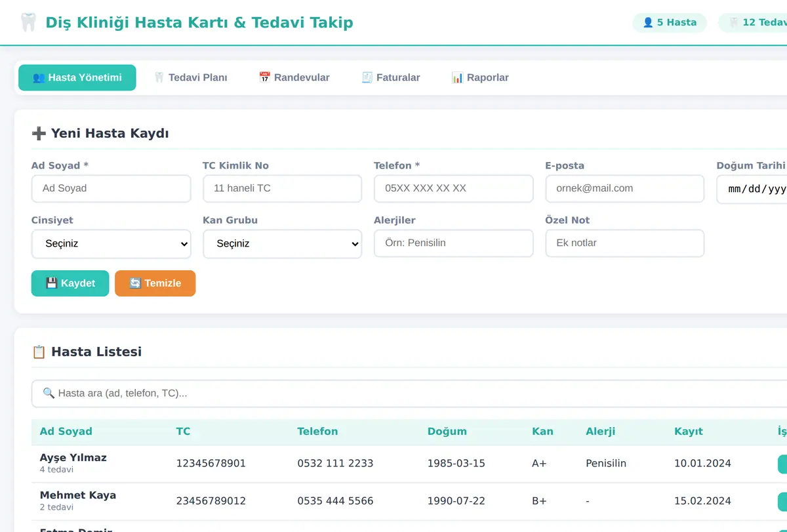787x532 pixels.
Task: Switch to the Hasta Yönetimi tab
Action: [77, 77]
